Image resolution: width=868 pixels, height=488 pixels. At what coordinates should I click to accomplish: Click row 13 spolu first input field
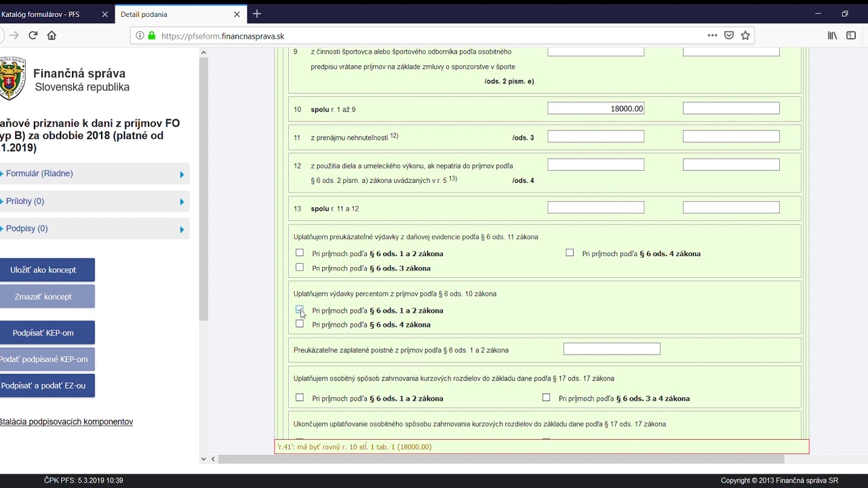pyautogui.click(x=596, y=207)
